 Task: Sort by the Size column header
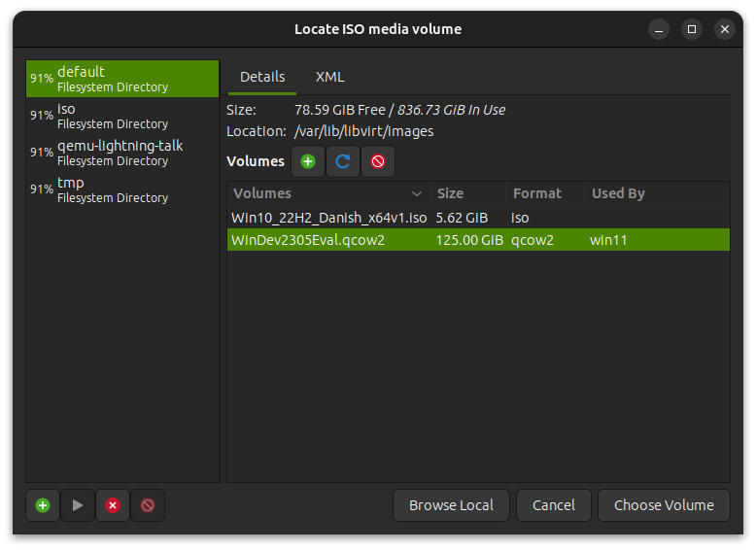[468, 193]
